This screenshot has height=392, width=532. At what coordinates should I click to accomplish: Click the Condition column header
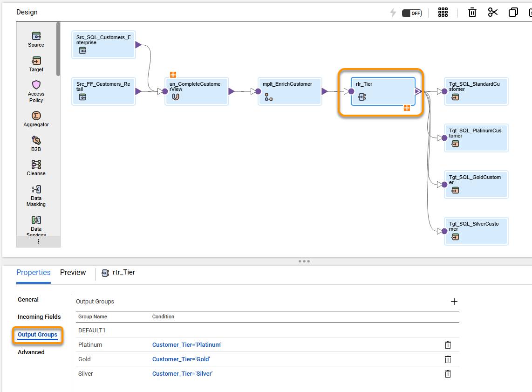(x=163, y=316)
